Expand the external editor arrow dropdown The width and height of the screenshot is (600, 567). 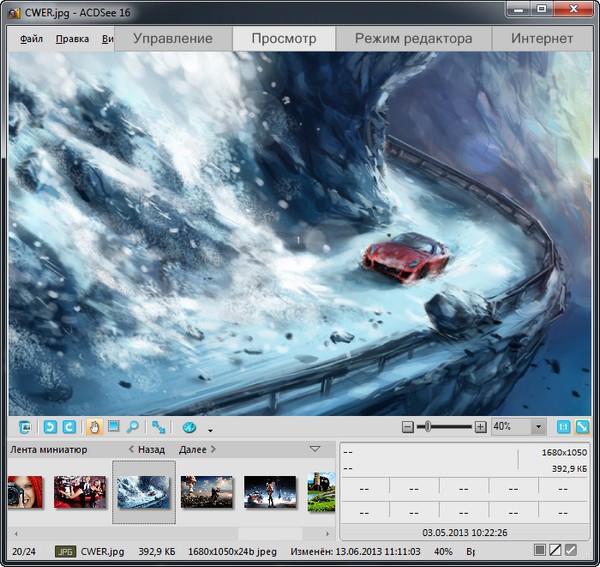point(210,429)
